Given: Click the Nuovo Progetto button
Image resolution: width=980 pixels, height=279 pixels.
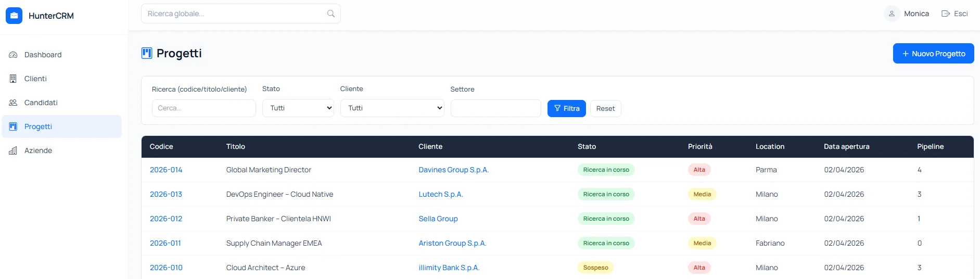Looking at the screenshot, I should [934, 54].
